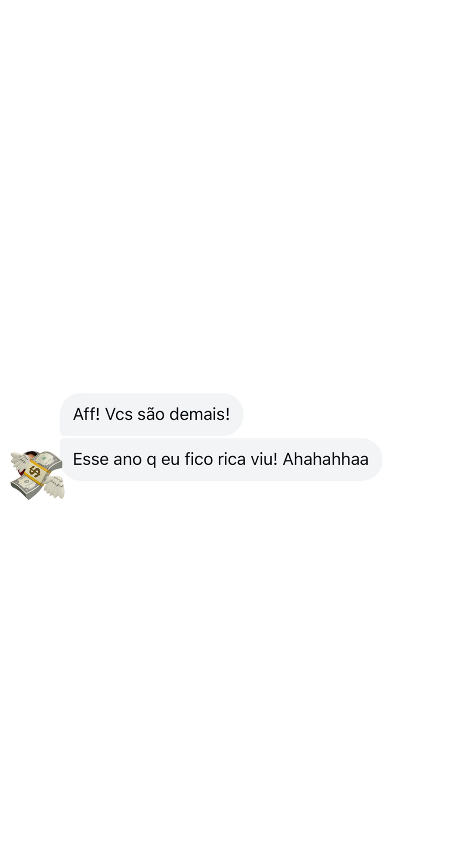Tap the word "são" in first bubble

151,414
